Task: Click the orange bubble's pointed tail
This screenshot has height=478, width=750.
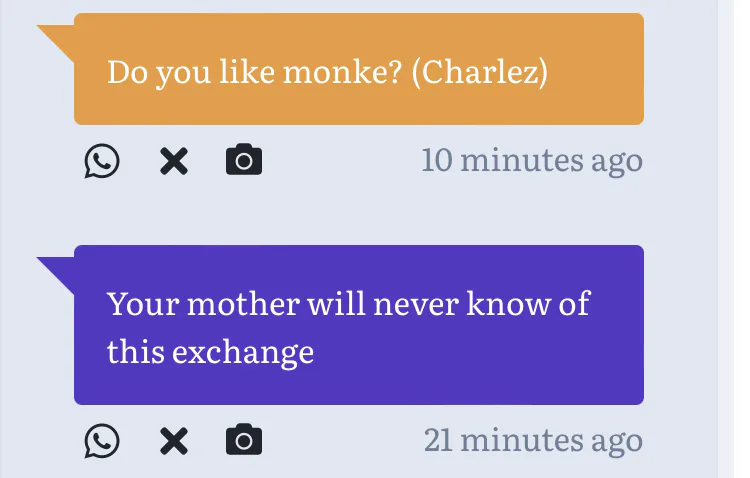Action: pyautogui.click(x=58, y=40)
